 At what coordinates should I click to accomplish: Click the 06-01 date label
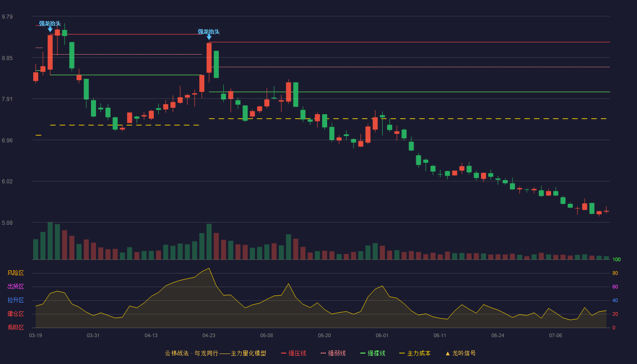pyautogui.click(x=382, y=335)
